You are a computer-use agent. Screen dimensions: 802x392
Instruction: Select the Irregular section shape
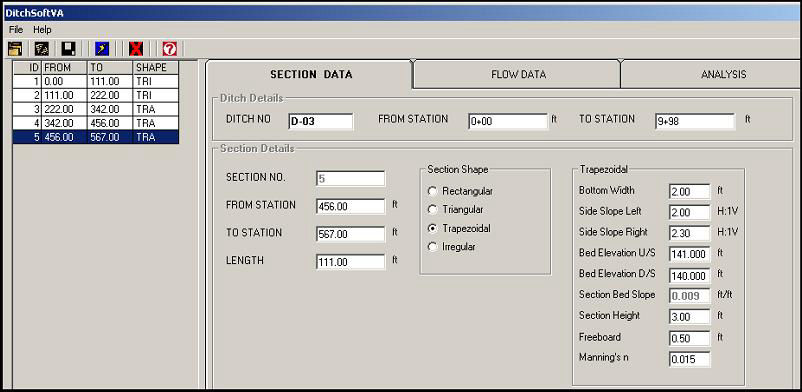452,247
